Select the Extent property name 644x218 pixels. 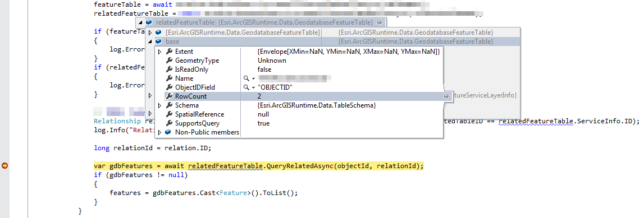click(184, 52)
